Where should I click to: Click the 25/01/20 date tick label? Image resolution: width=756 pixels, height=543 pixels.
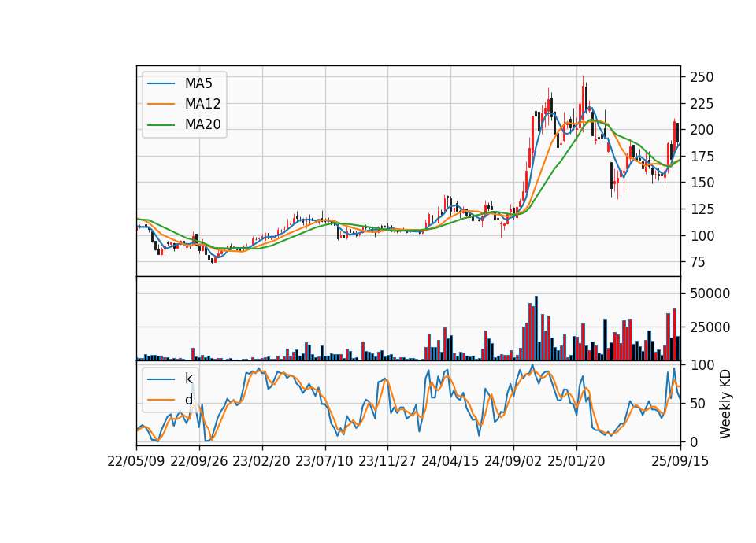576,461
